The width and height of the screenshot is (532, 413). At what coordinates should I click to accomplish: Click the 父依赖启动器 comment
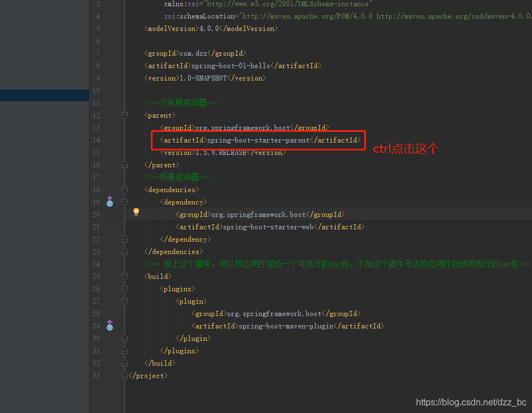(181, 103)
